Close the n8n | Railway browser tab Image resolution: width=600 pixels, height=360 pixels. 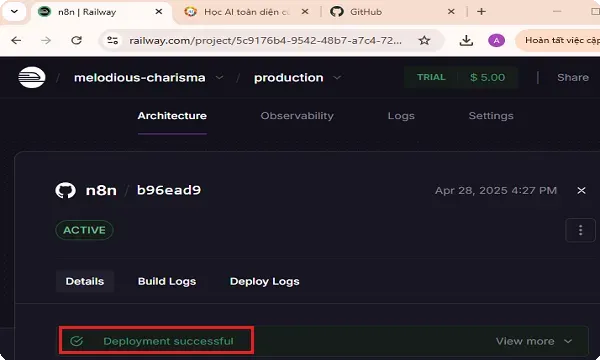158,12
